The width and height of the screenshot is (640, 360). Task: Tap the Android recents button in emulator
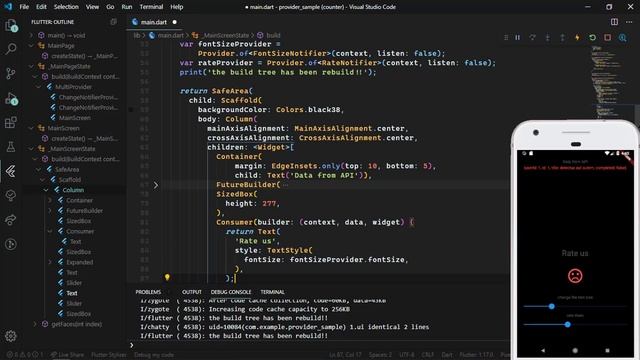pos(607,350)
